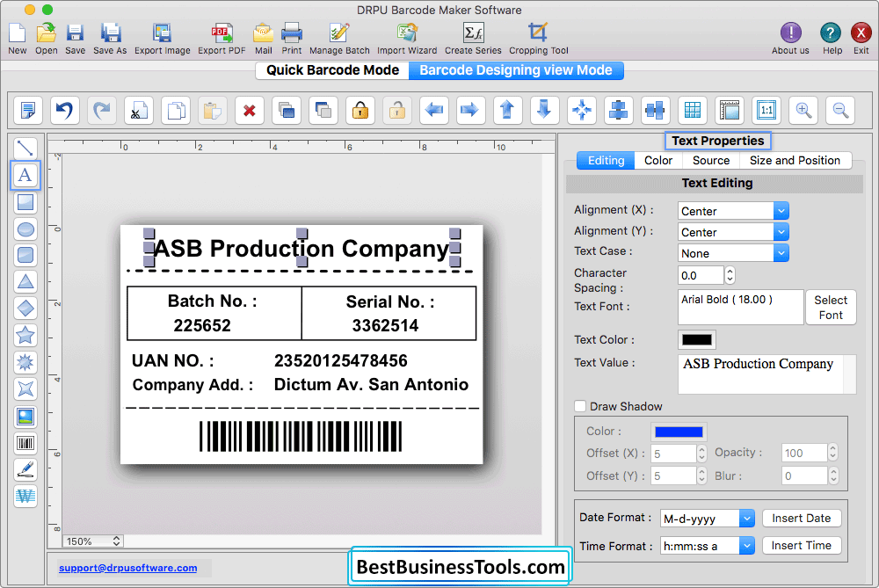Image resolution: width=879 pixels, height=588 pixels.
Task: Adjust shadow Offset (X) stepper
Action: click(x=701, y=453)
